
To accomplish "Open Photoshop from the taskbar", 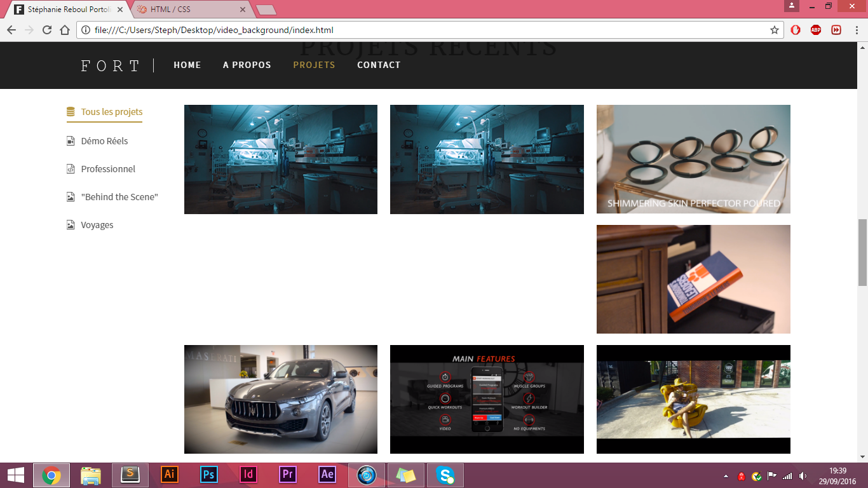I will (x=209, y=475).
